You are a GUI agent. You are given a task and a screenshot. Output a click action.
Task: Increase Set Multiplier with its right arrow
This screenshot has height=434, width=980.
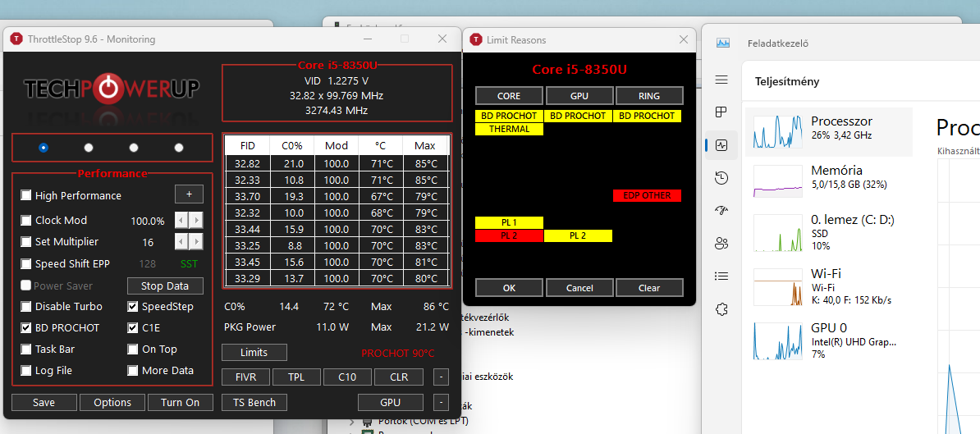[x=196, y=242]
